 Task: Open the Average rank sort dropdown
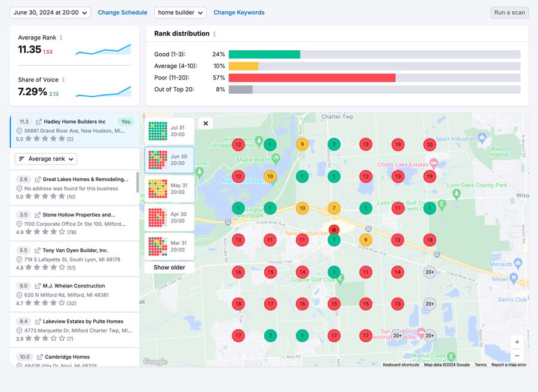(x=46, y=159)
